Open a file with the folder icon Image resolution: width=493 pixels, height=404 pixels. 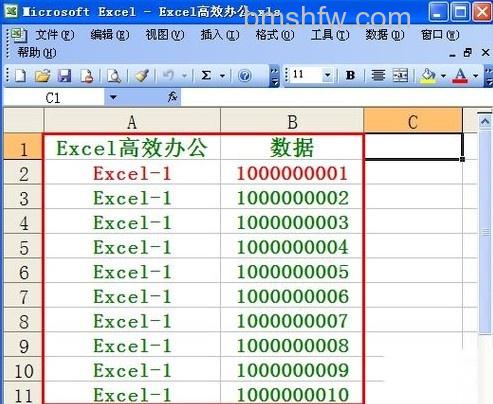(x=42, y=76)
